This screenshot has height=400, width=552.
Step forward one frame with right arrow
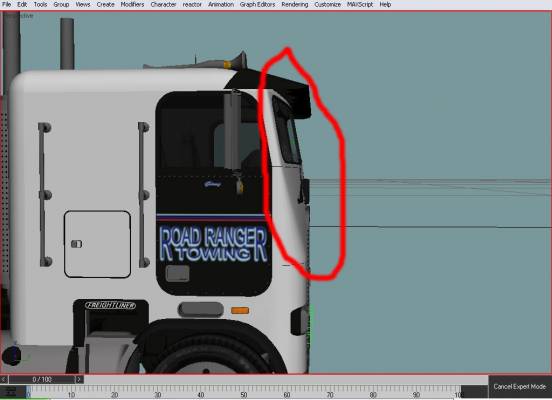pos(79,379)
